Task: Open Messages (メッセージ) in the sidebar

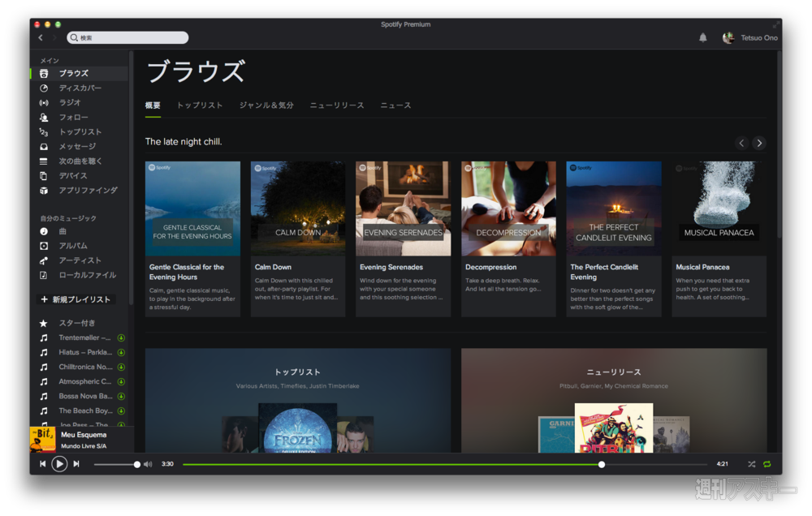Action: tap(79, 147)
